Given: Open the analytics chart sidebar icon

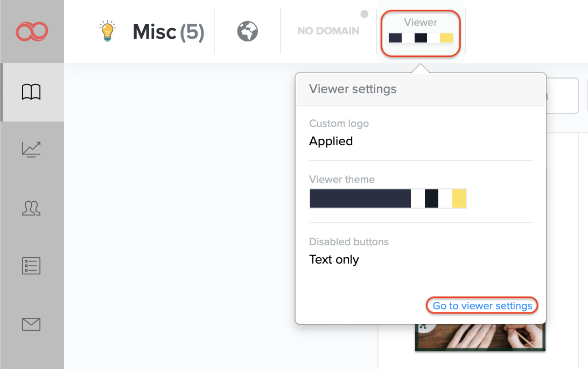Looking at the screenshot, I should point(32,149).
